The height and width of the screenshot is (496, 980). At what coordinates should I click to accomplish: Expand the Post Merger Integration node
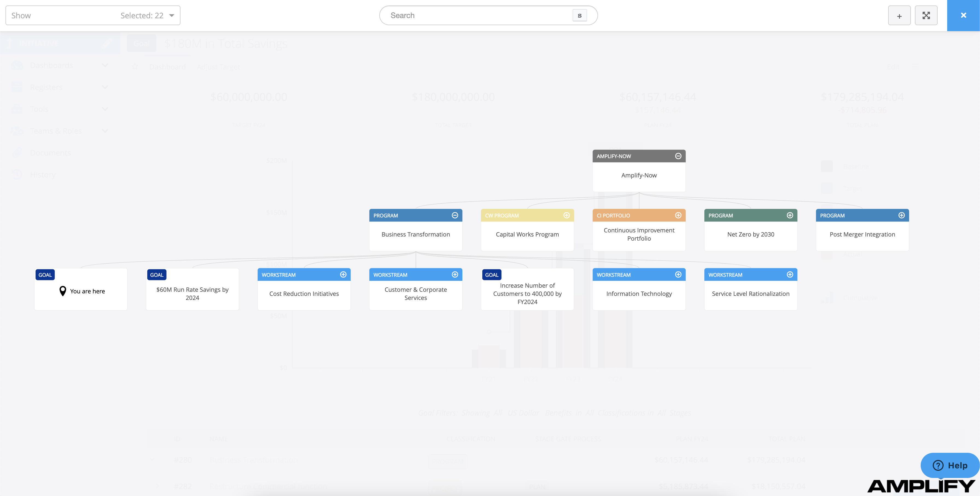pyautogui.click(x=901, y=215)
